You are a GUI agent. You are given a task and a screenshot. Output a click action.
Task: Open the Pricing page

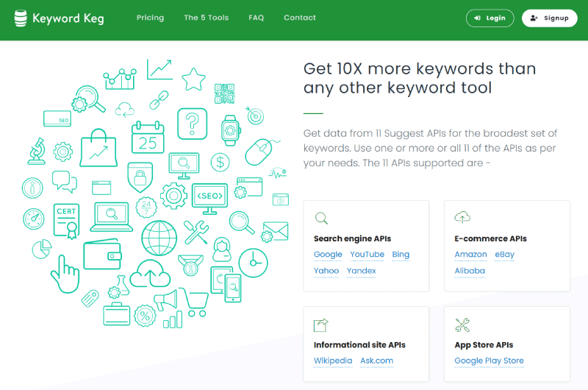click(150, 18)
